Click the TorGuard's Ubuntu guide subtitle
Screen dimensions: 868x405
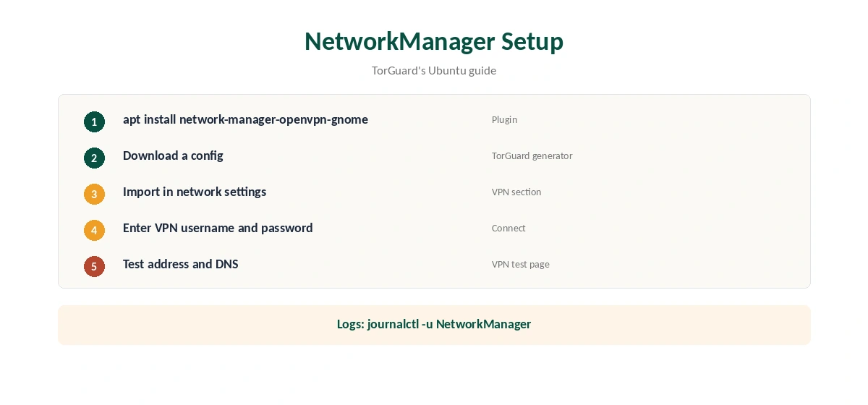pyautogui.click(x=434, y=70)
